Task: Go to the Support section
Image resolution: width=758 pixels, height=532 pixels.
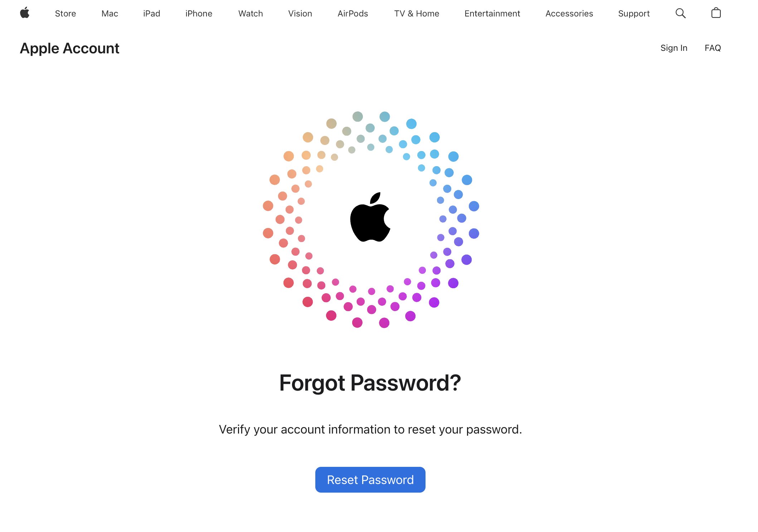Action: point(633,14)
